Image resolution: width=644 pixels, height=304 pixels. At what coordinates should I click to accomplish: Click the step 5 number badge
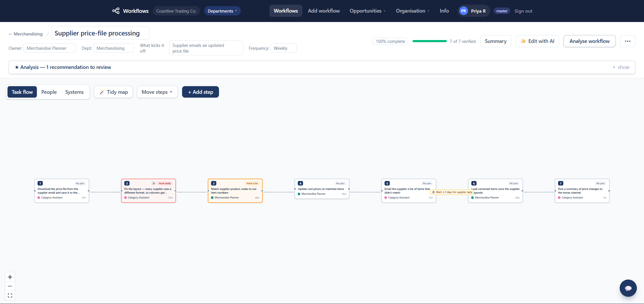[x=387, y=183]
